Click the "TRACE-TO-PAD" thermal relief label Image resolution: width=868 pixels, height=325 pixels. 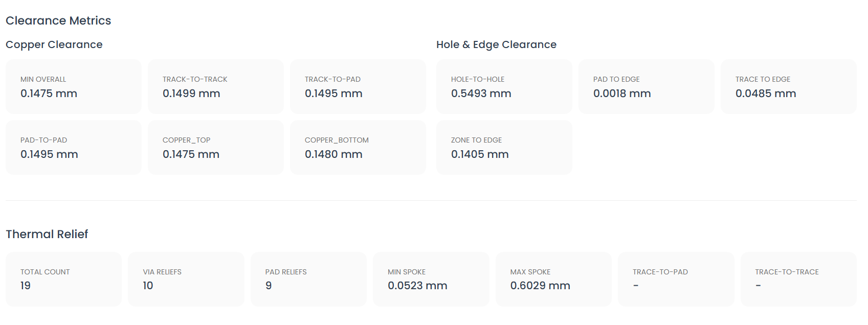coord(660,272)
